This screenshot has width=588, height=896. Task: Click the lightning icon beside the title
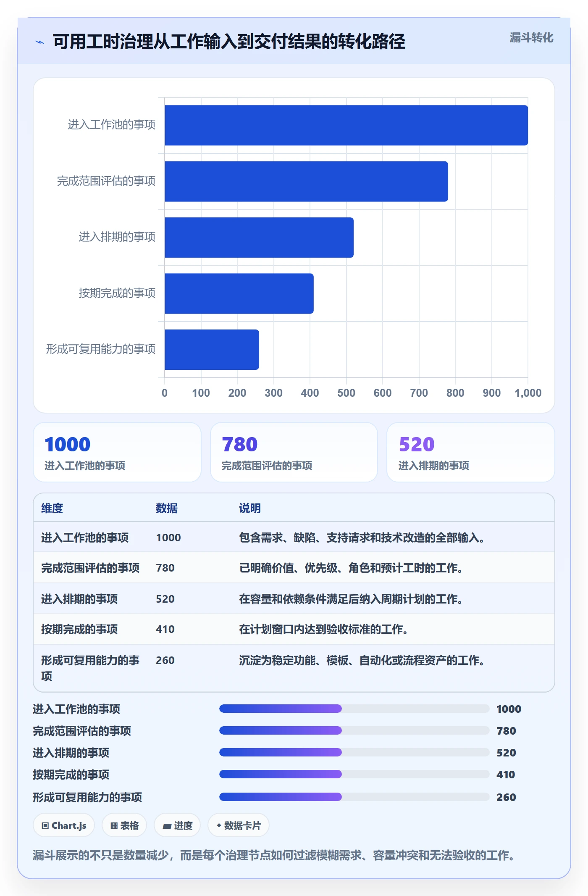[40, 42]
